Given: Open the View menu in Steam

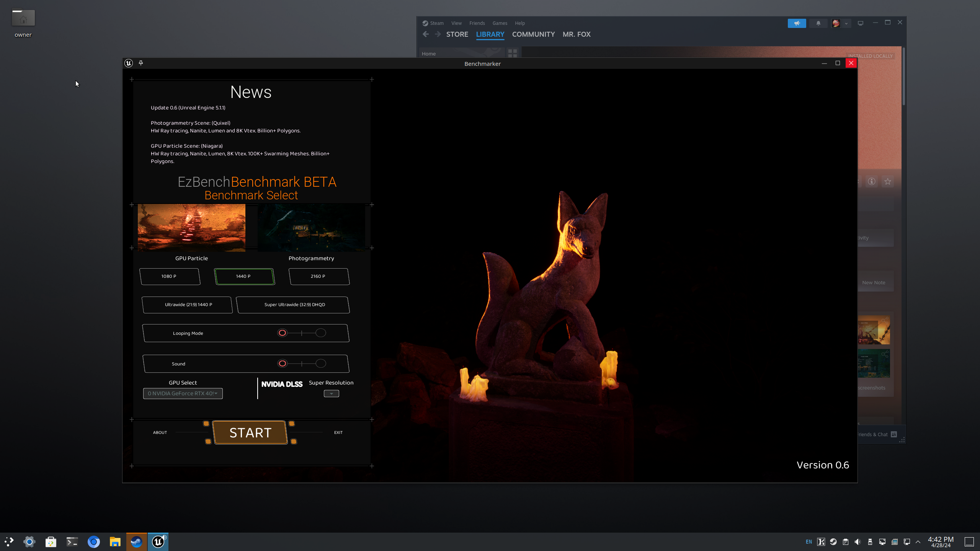Looking at the screenshot, I should coord(456,23).
